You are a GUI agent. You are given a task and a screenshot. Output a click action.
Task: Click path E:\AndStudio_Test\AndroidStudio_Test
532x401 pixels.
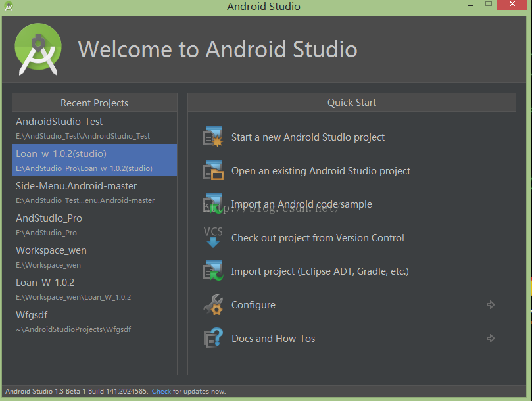pos(83,136)
